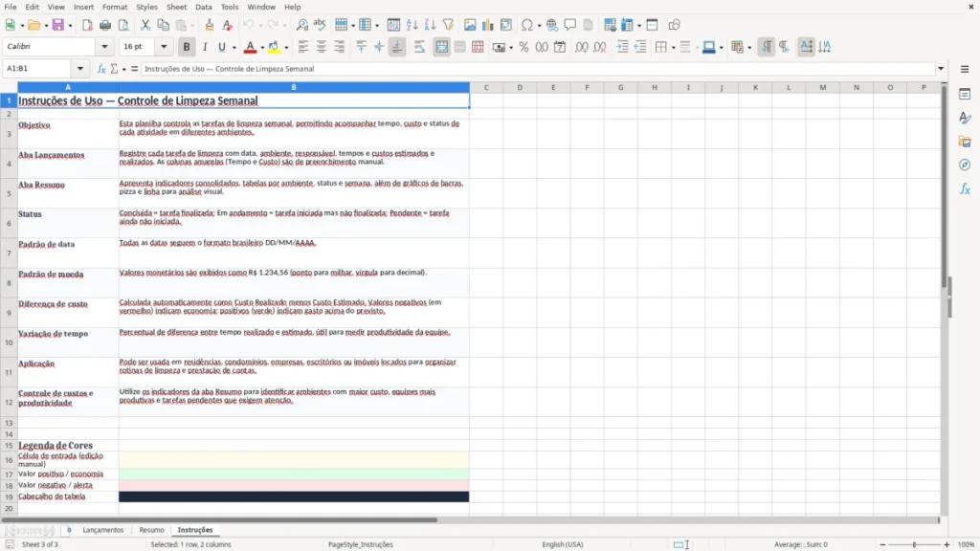
Task: Click column C header
Action: pos(485,87)
